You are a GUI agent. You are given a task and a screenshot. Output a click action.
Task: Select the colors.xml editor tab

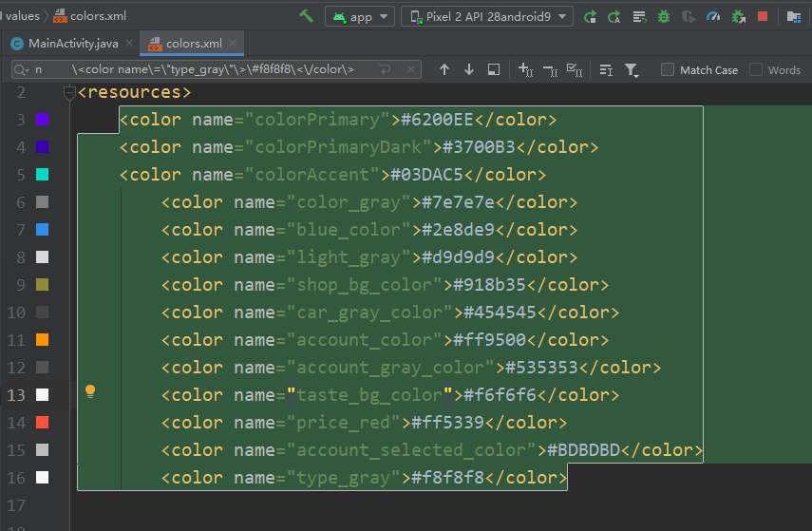[x=194, y=44]
